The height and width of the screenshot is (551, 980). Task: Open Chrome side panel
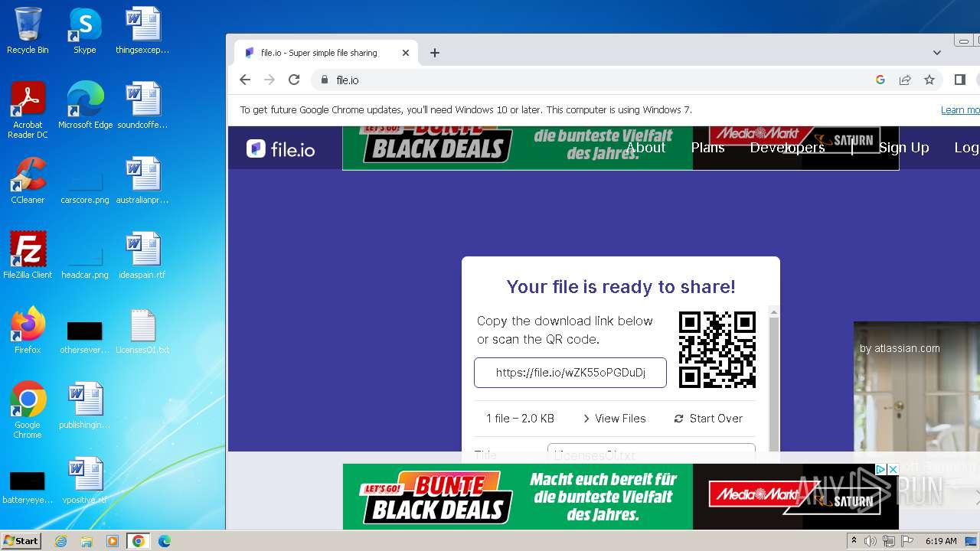pyautogui.click(x=960, y=80)
